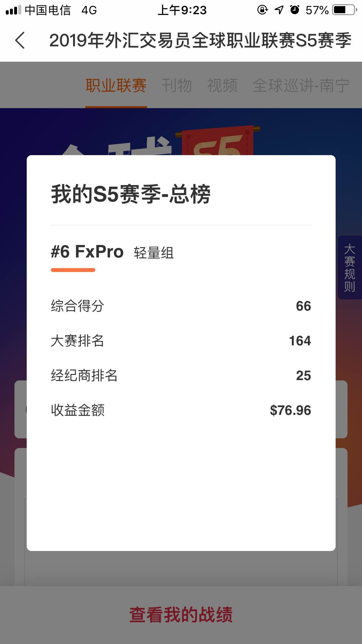Select the 全球巡讲-南宁 tab
The width and height of the screenshot is (362, 644).
(x=301, y=86)
